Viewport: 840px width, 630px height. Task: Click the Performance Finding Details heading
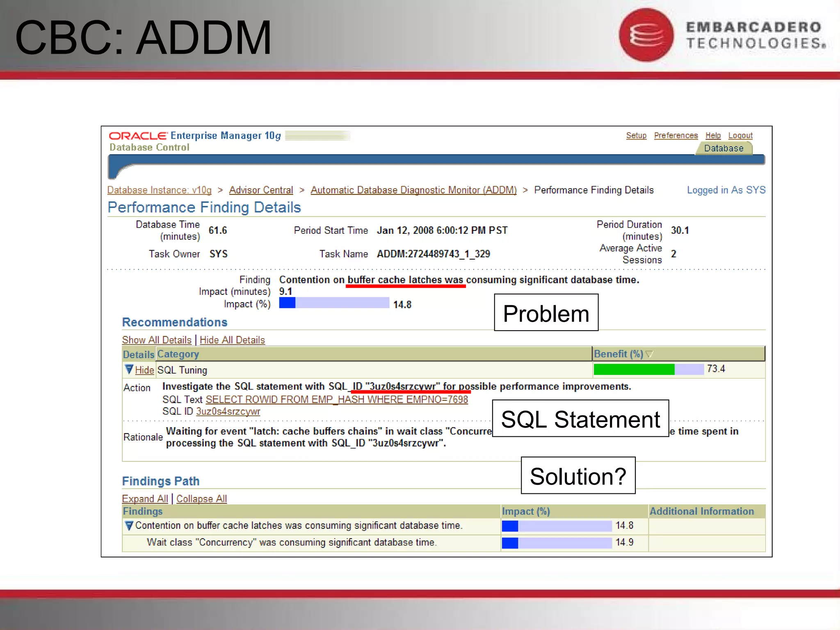click(204, 208)
